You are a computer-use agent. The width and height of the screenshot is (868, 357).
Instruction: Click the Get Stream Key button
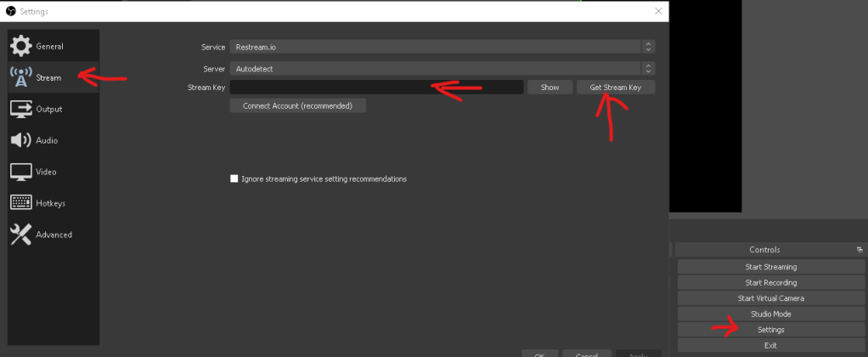616,88
